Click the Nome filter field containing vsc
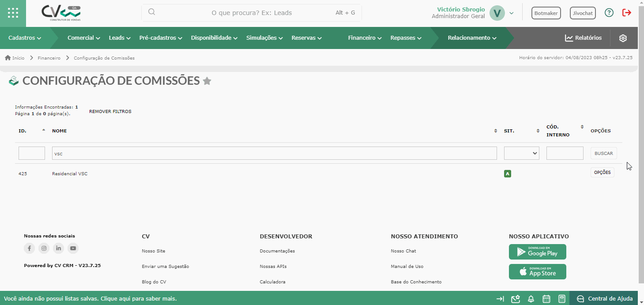Image resolution: width=644 pixels, height=305 pixels. pyautogui.click(x=275, y=153)
